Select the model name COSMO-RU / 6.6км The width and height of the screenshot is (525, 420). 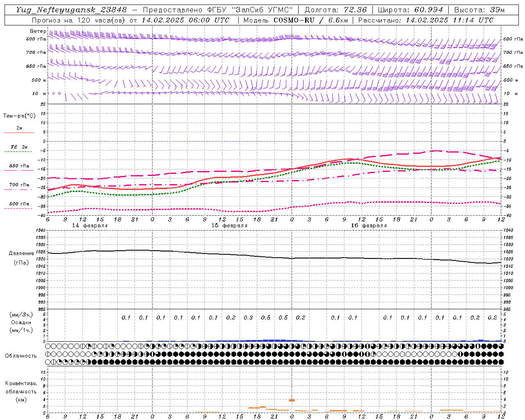point(310,20)
